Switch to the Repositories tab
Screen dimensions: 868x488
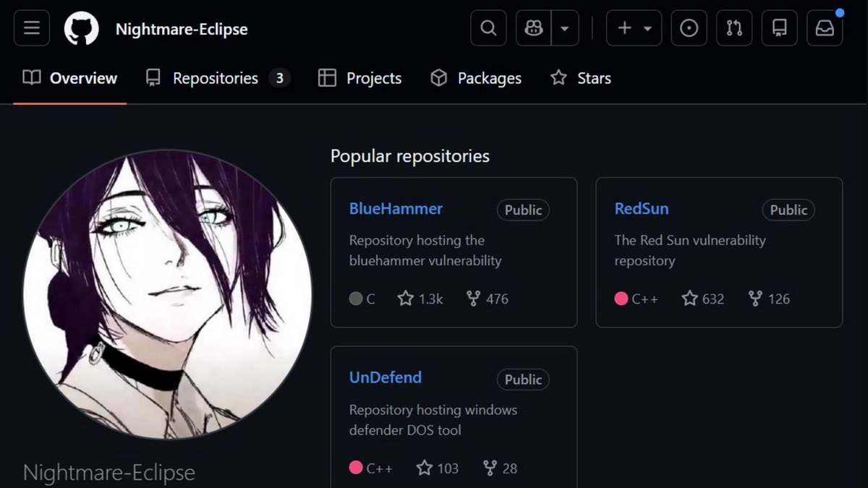(x=217, y=78)
